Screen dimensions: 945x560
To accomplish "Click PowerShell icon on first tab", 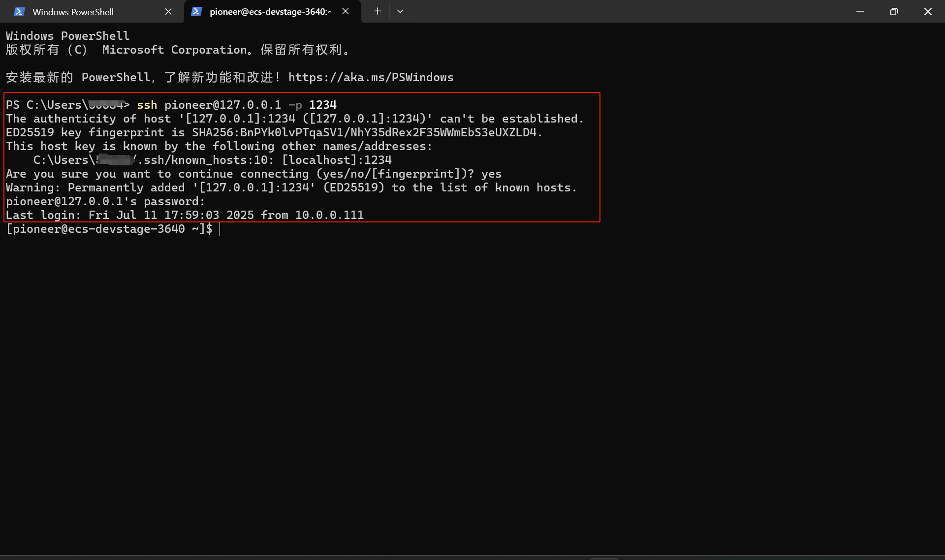I will click(19, 12).
